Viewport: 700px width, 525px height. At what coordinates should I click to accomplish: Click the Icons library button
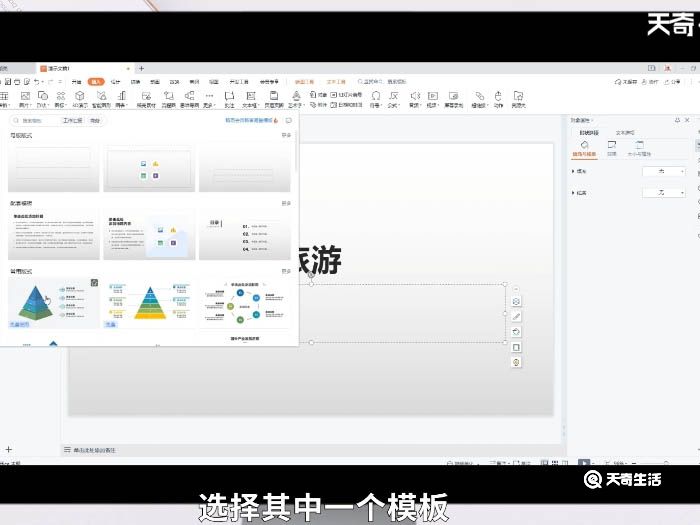(x=61, y=96)
